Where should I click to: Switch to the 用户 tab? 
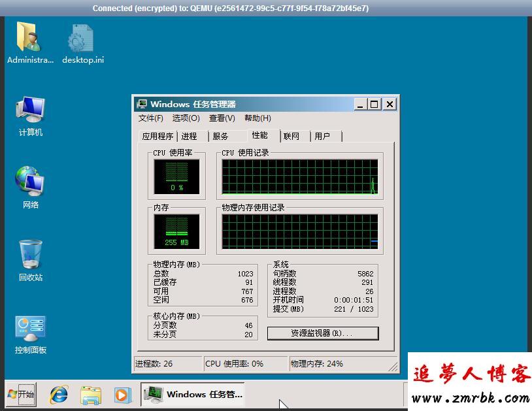point(325,137)
